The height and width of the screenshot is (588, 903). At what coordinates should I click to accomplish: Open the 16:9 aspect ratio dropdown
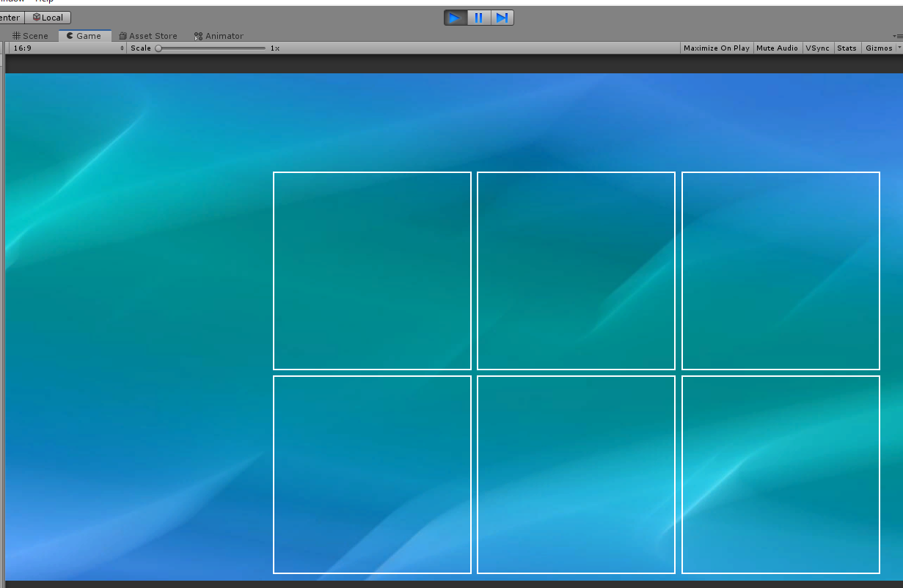69,48
